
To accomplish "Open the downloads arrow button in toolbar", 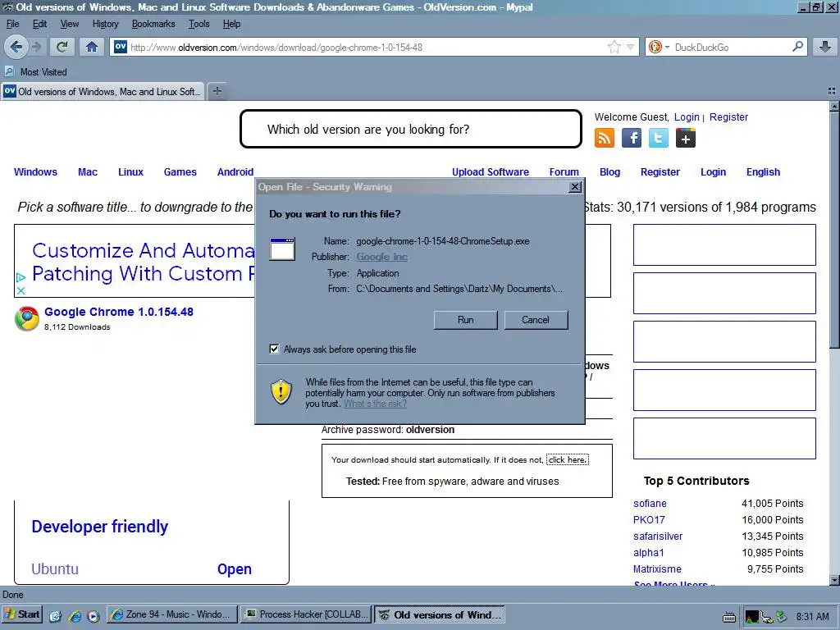I will (x=825, y=47).
